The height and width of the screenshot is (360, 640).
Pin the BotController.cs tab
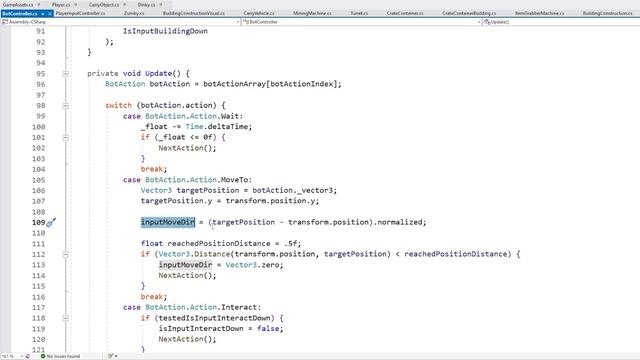42,13
